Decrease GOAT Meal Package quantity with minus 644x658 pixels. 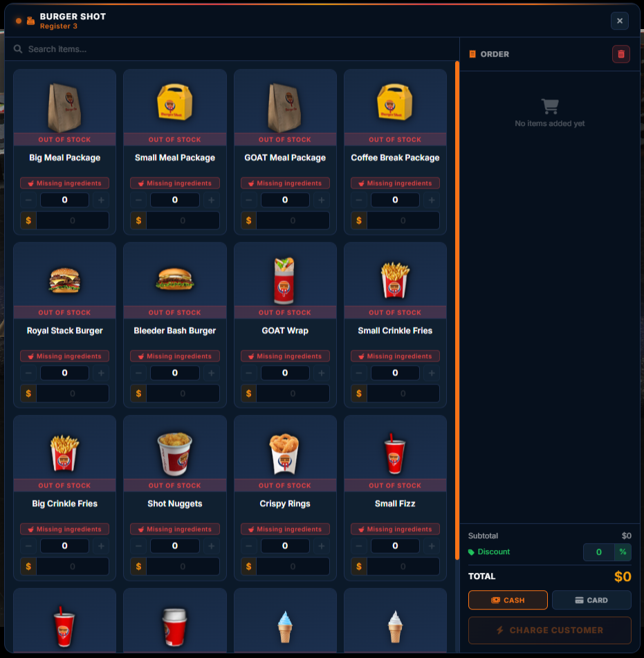pyautogui.click(x=248, y=200)
